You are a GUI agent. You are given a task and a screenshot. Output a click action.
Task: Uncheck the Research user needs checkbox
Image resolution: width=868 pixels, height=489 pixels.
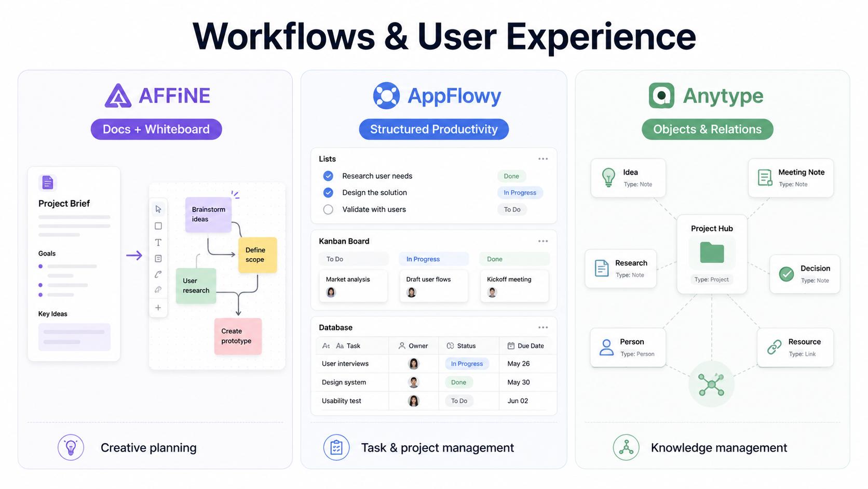point(328,176)
